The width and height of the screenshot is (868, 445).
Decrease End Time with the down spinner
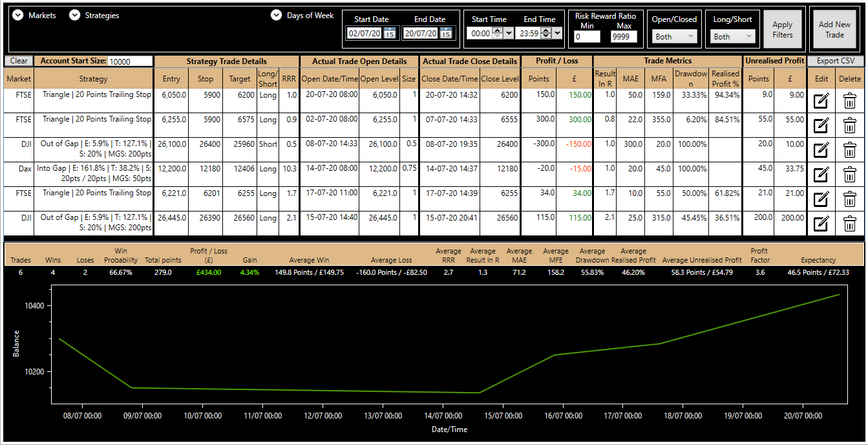[x=546, y=36]
